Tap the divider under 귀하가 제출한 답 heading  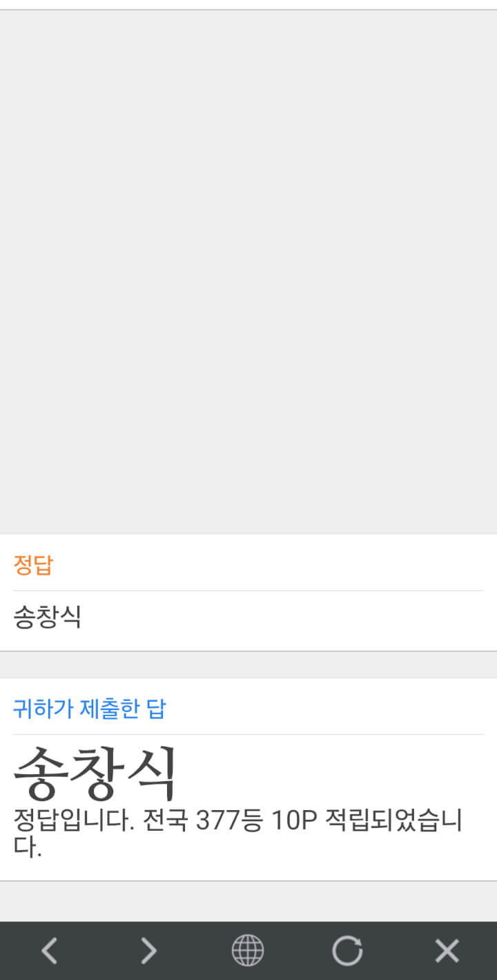[248, 734]
